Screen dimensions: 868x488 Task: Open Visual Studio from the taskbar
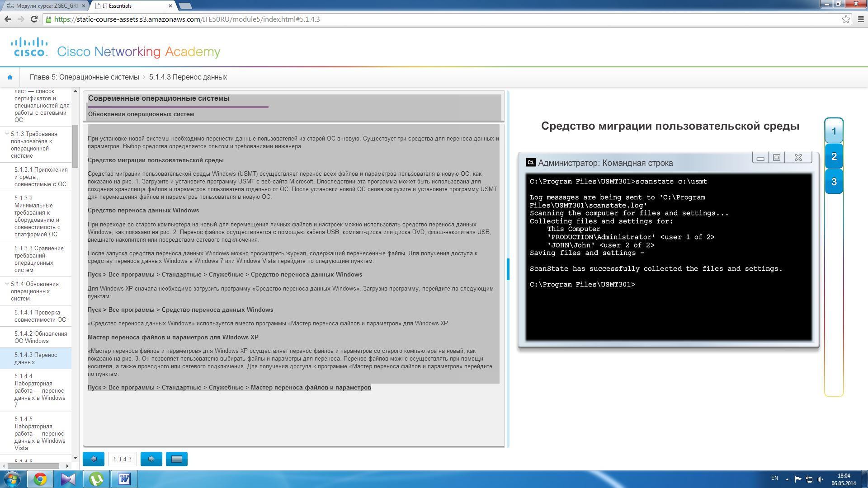(68, 479)
